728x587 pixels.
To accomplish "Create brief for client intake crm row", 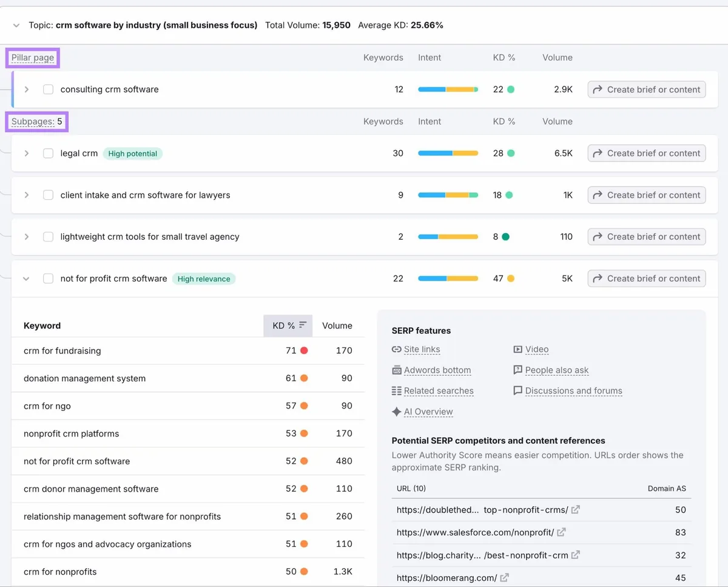I will 647,195.
